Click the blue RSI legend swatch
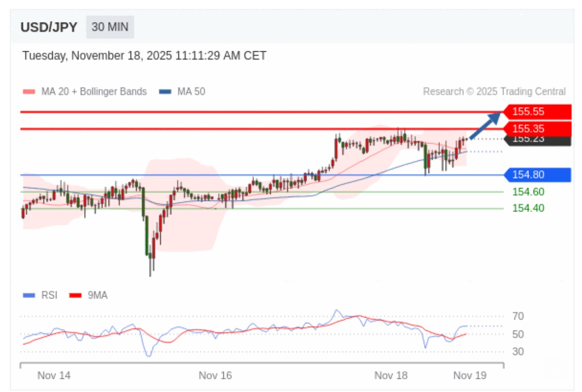Viewport: 582px width, 392px height. coord(29,295)
